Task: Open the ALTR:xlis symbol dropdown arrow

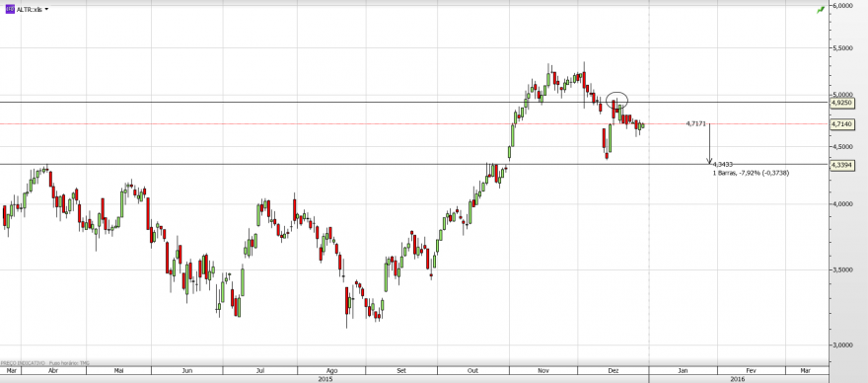Action: click(x=46, y=10)
